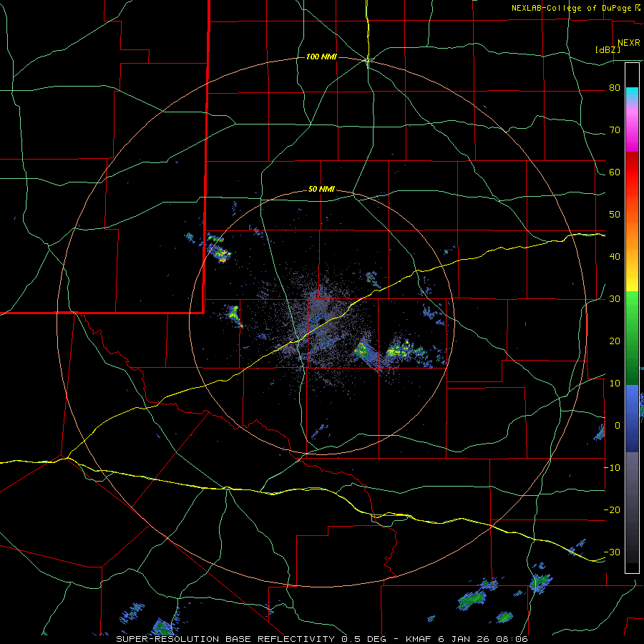Viewport: 644px width, 644px height.
Task: Click the '60' value on the dBZ scale
Action: 615,172
